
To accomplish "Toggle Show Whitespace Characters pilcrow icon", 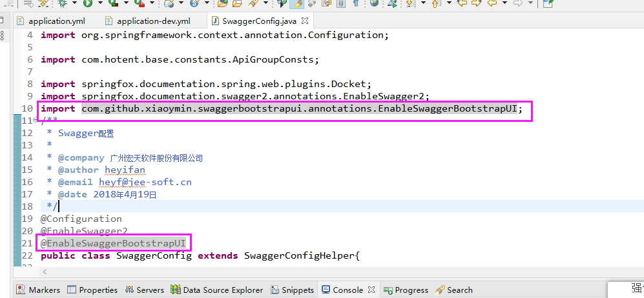I will tap(356, 3).
